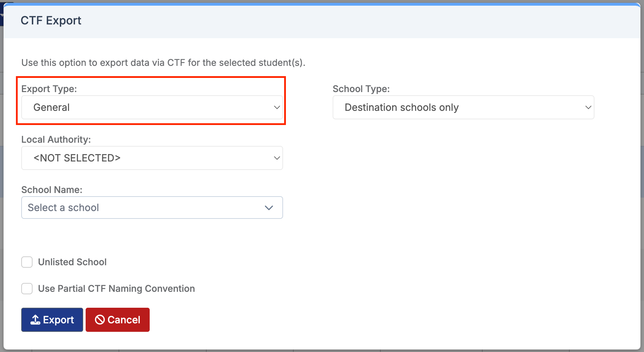Click the Select a school placeholder text
Image resolution: width=644 pixels, height=352 pixels.
(x=64, y=208)
